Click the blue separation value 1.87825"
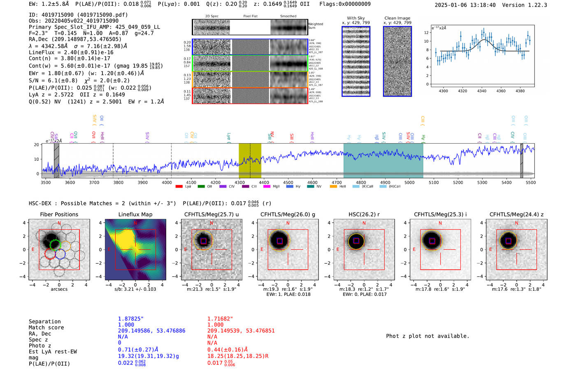576x392 pixels. point(131,319)
